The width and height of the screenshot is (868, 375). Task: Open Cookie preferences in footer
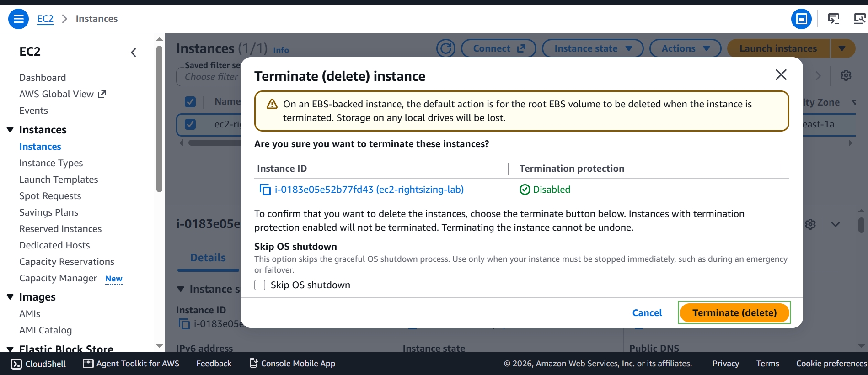pyautogui.click(x=831, y=364)
